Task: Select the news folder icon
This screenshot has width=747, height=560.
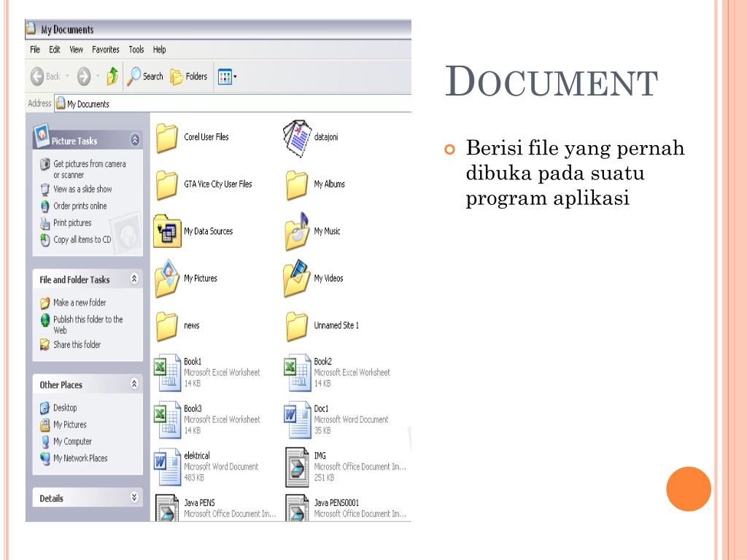Action: coord(166,326)
